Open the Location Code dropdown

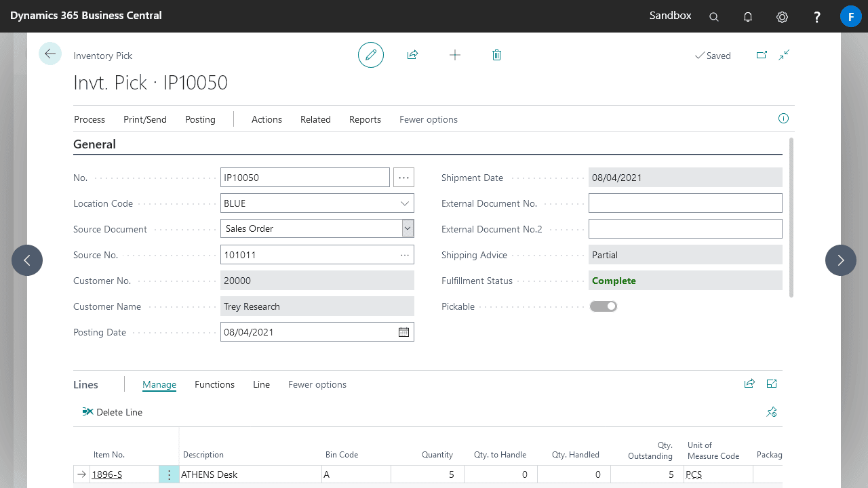pyautogui.click(x=406, y=203)
